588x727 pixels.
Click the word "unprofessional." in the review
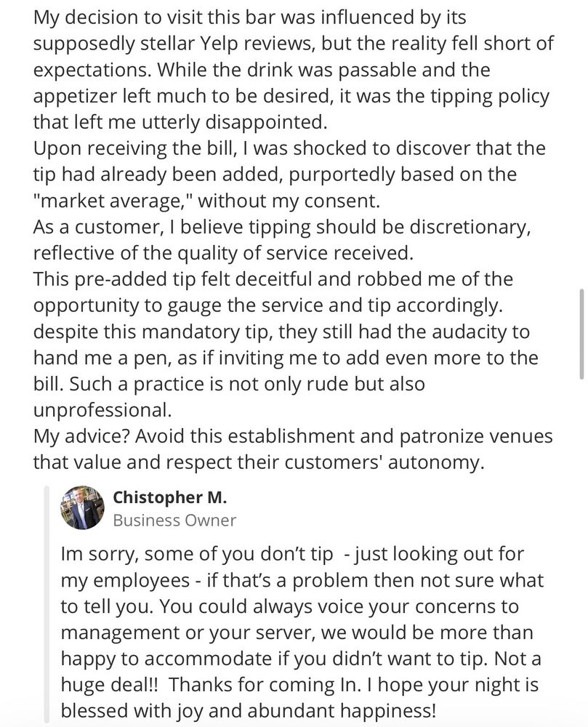tap(102, 411)
